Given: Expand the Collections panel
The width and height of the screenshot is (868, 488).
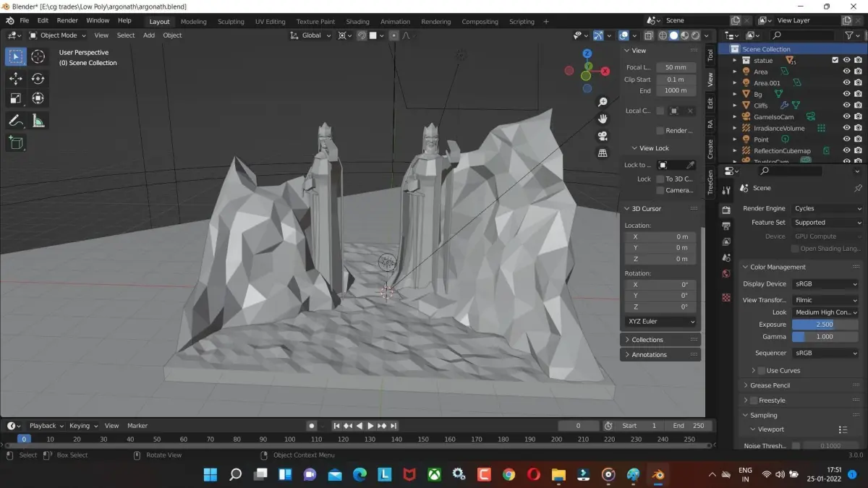Looking at the screenshot, I should 660,340.
